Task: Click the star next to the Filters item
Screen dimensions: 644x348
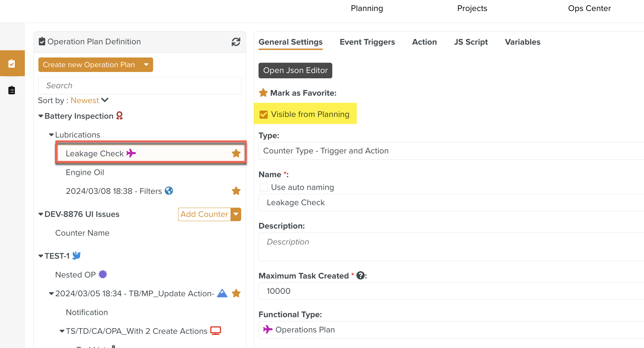Action: tap(236, 191)
